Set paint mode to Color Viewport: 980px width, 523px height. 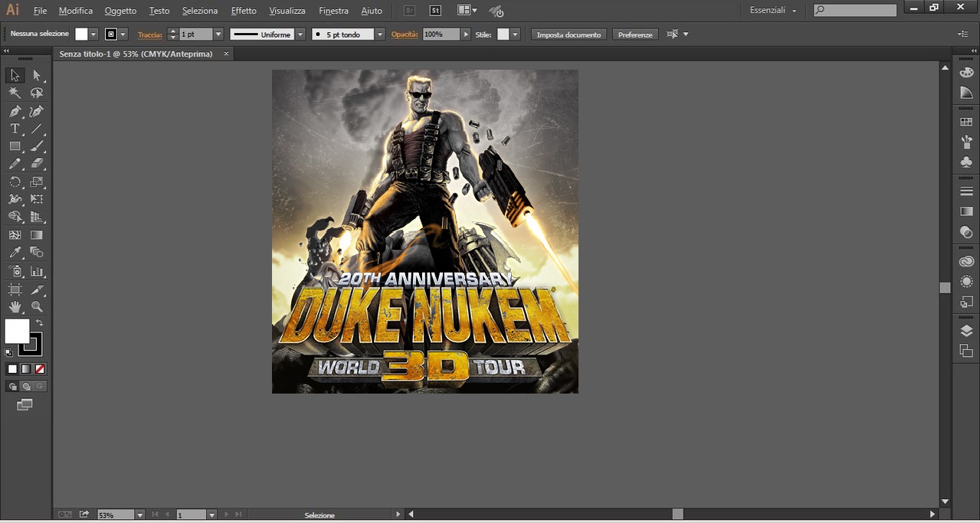click(12, 369)
